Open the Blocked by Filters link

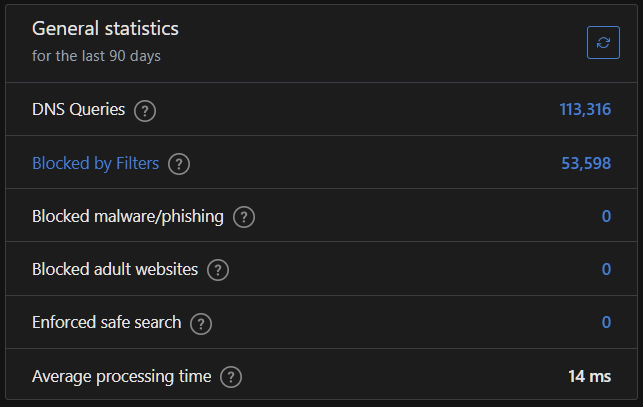[95, 163]
